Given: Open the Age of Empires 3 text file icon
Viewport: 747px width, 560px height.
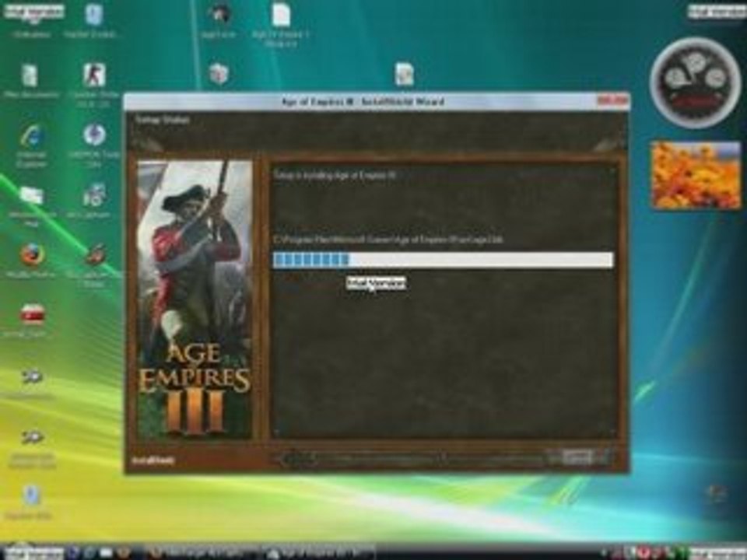Looking at the screenshot, I should point(281,14).
